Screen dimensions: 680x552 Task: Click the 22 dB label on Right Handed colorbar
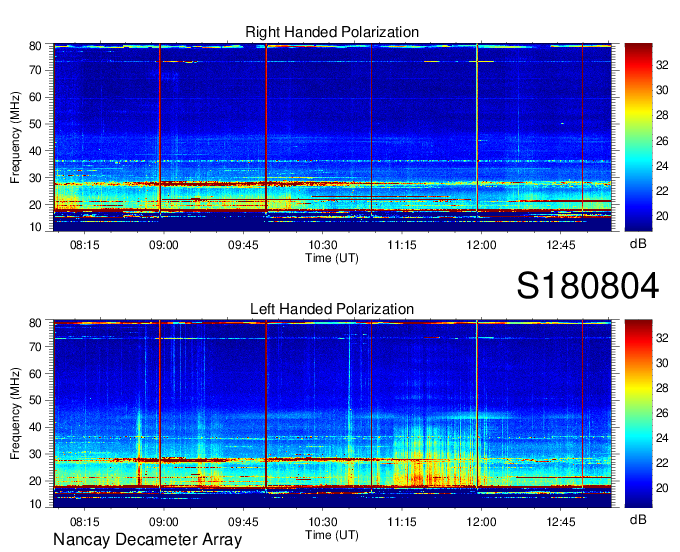click(x=662, y=191)
